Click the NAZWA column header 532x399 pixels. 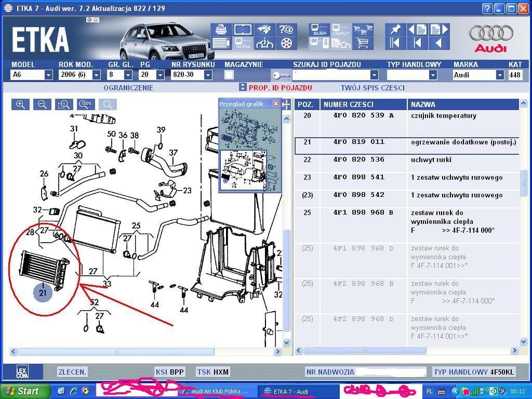(463, 104)
